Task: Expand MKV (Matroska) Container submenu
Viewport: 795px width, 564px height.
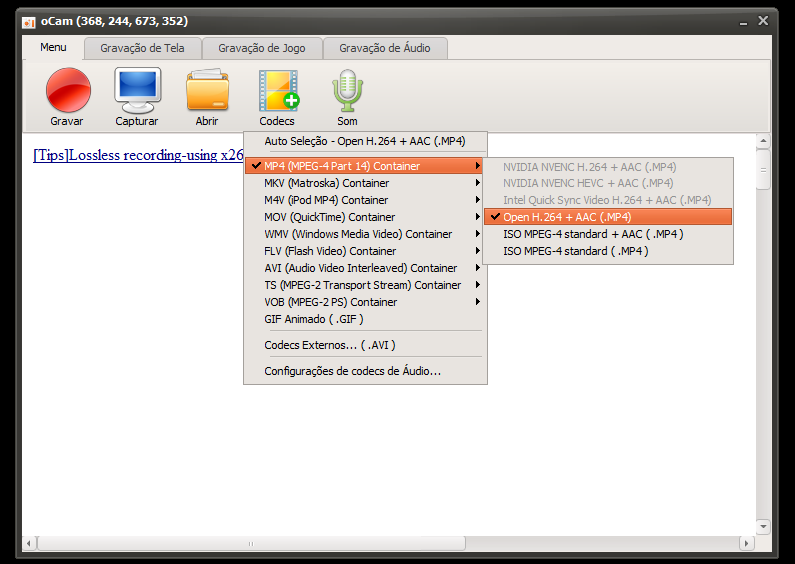Action: click(365, 183)
